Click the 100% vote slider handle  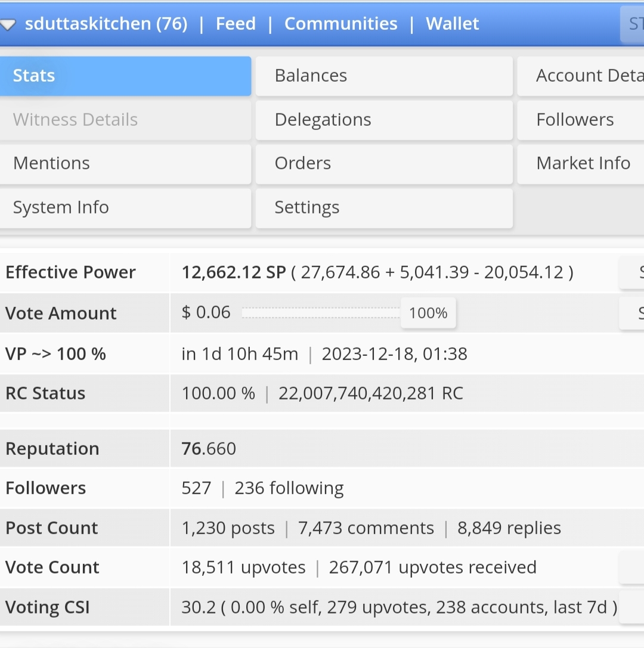(428, 313)
